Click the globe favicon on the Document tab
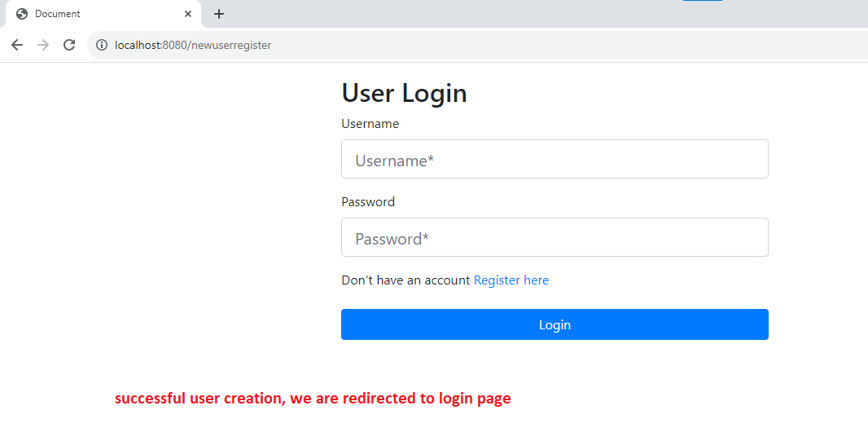The image size is (868, 432). [x=22, y=14]
